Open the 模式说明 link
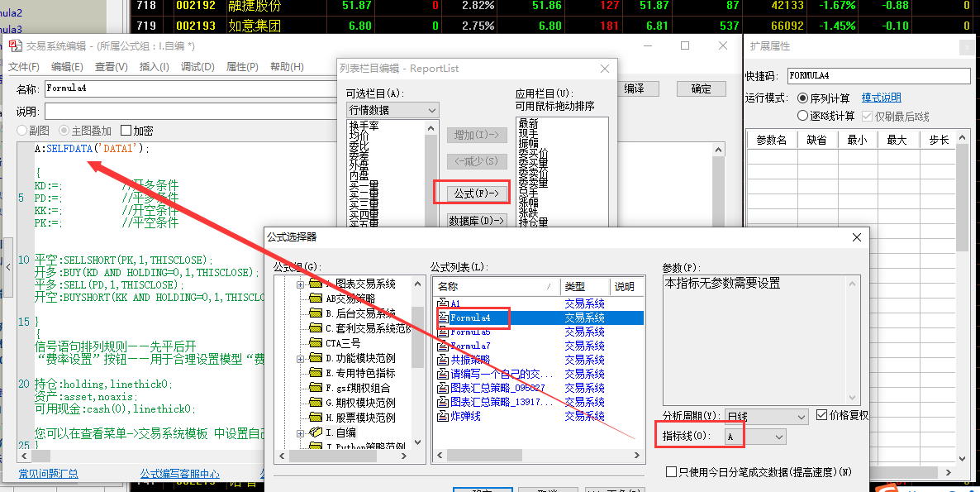Image resolution: width=980 pixels, height=492 pixels. pyautogui.click(x=881, y=98)
